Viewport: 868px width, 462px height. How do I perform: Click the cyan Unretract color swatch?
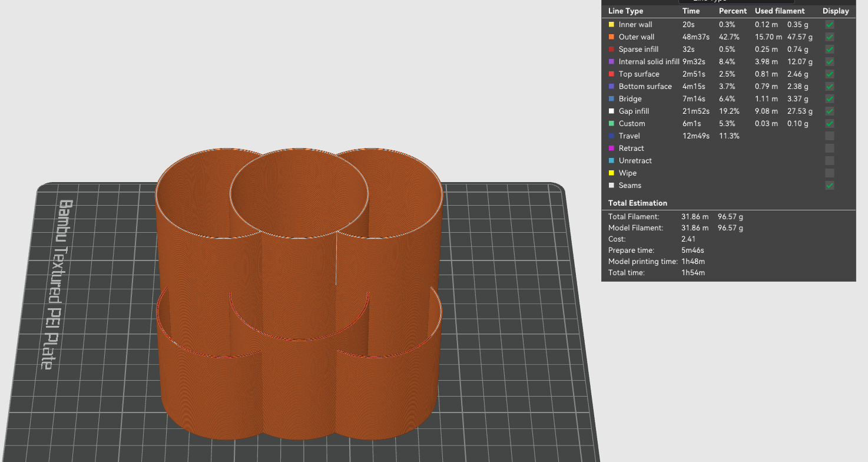[x=611, y=161]
